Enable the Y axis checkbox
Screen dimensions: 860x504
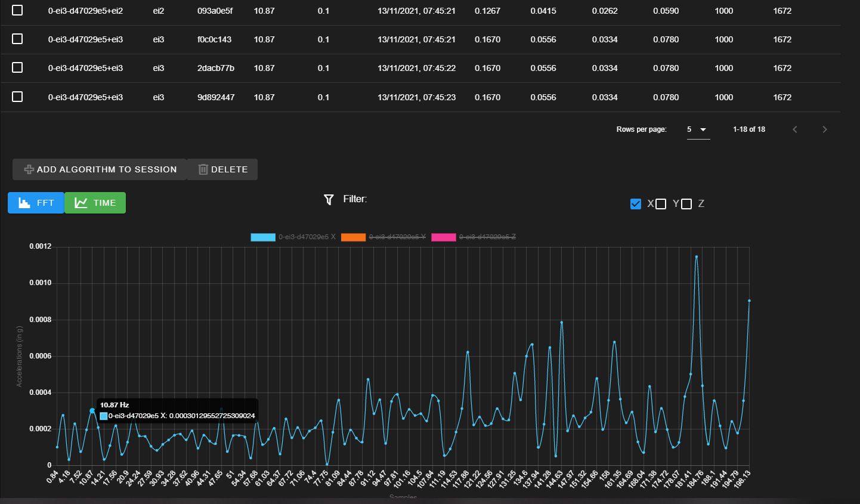click(661, 204)
